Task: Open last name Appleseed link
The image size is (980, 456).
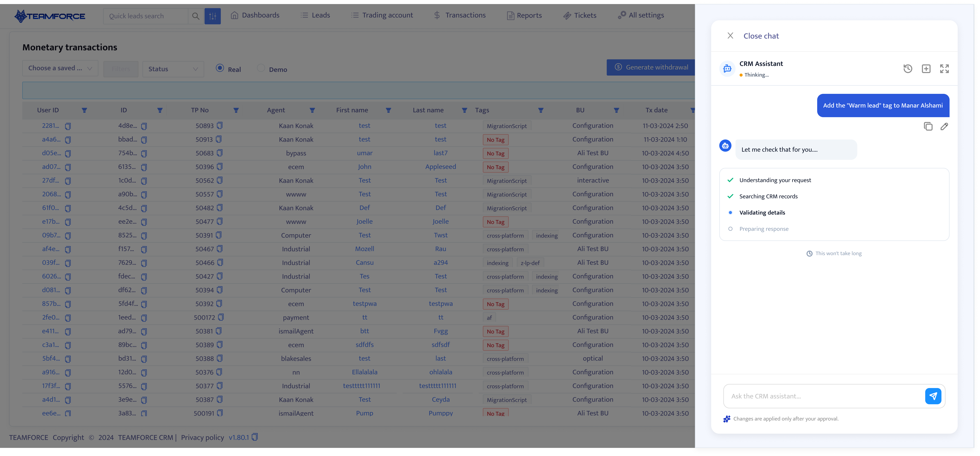Action: (x=441, y=167)
